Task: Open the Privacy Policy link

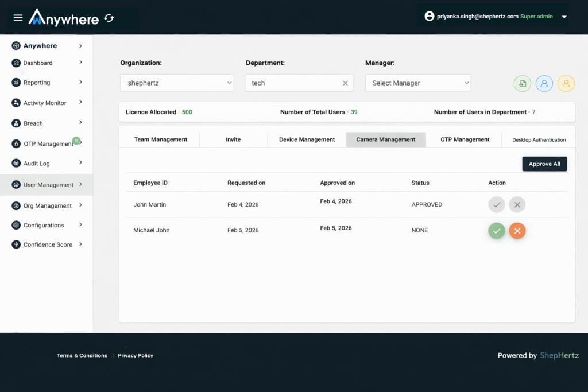Action: (136, 356)
